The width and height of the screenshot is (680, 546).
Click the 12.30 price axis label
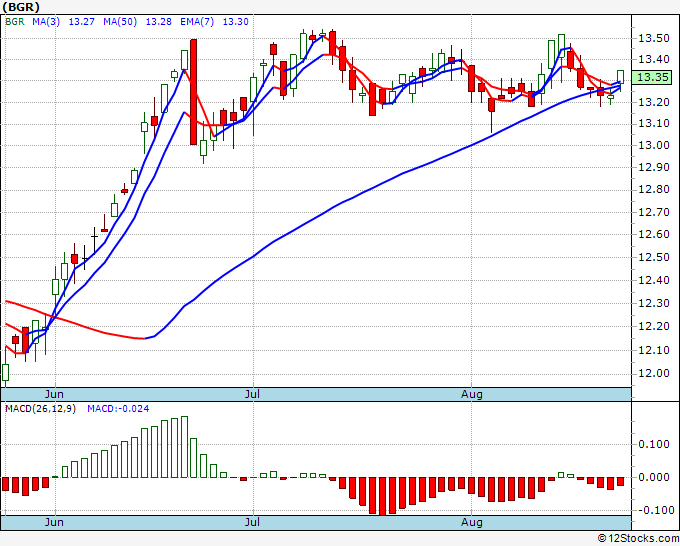point(654,303)
